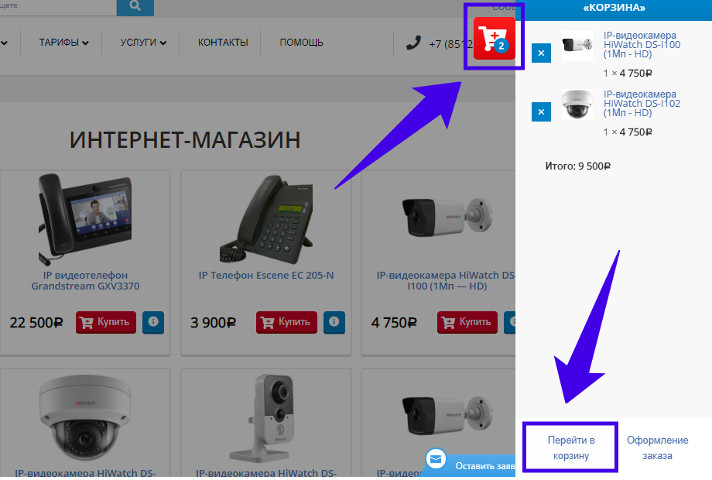Remove HiWatch DS-I100 from cart

click(541, 53)
